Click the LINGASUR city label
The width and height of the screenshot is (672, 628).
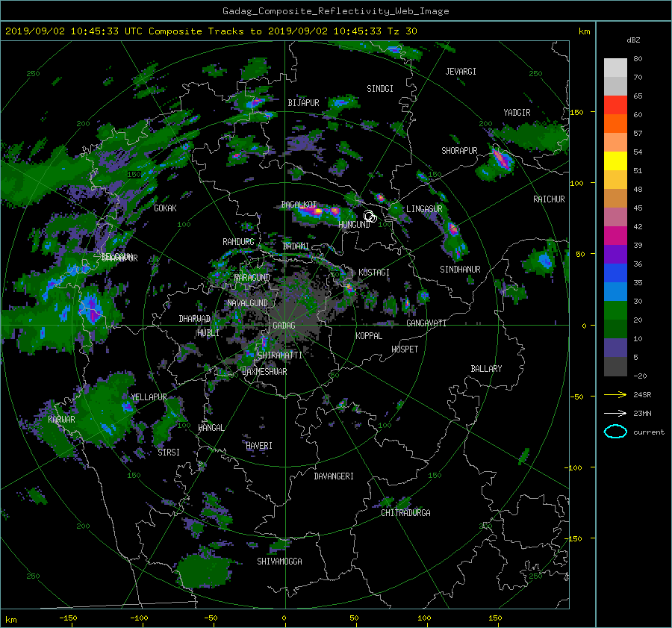point(424,209)
